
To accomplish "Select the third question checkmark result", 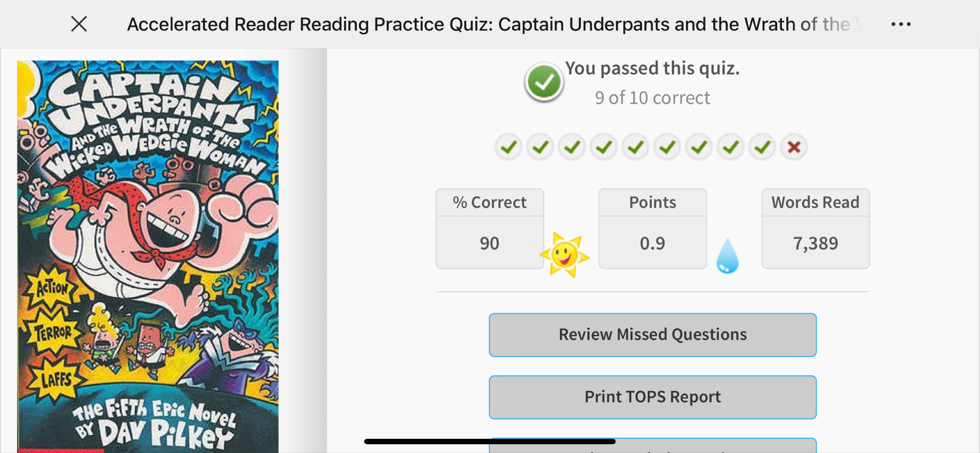I will click(572, 147).
